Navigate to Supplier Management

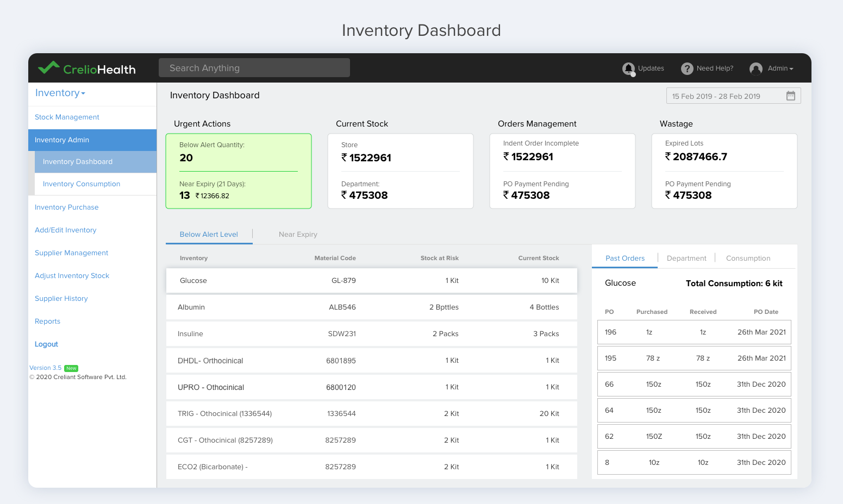coord(71,253)
